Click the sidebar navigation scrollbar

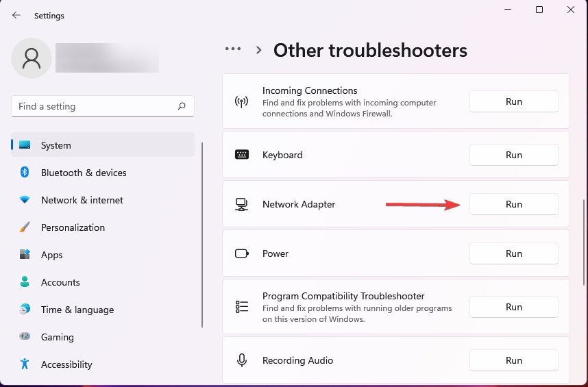pos(202,235)
